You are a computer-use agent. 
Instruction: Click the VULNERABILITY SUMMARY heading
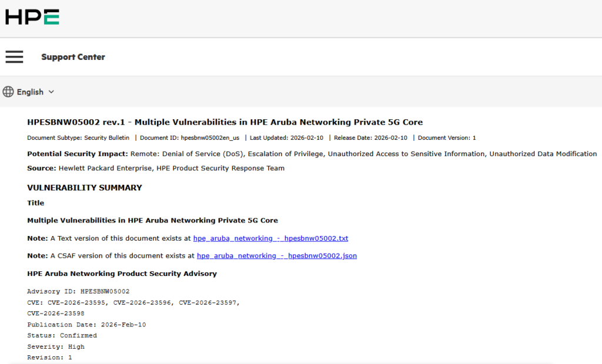85,188
